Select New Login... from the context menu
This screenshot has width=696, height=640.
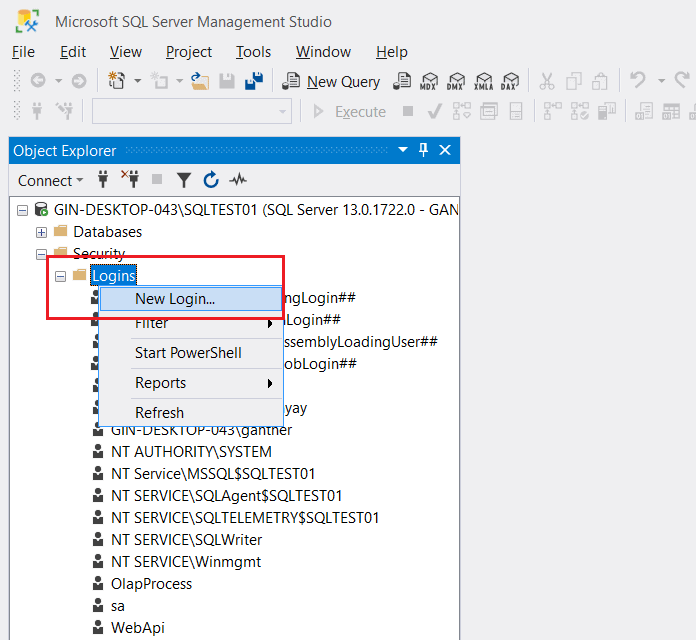click(x=175, y=298)
